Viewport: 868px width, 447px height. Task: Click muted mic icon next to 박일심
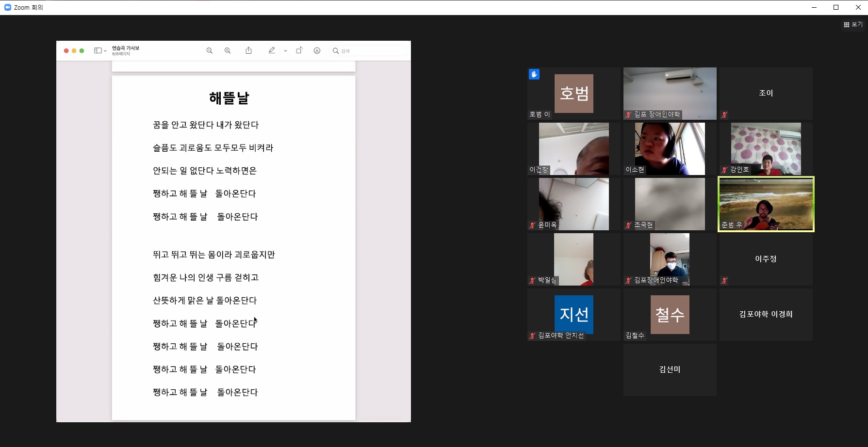pos(532,281)
